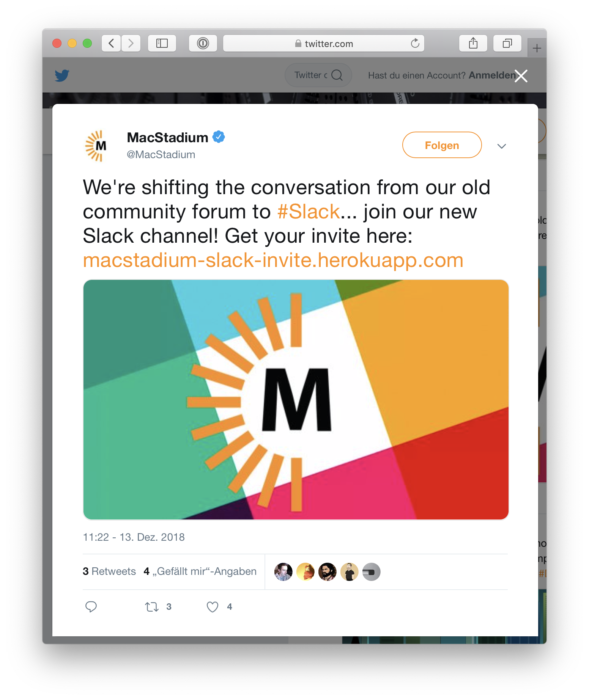Reload the page in Safari
Viewport: 589px width, 700px height.
[415, 43]
